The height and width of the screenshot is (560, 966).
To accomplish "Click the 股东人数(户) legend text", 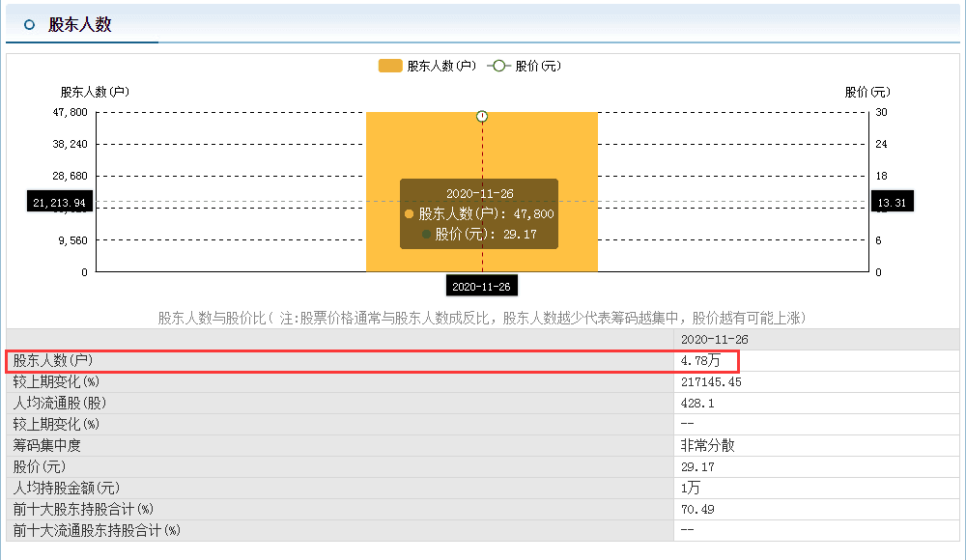I will (x=441, y=66).
